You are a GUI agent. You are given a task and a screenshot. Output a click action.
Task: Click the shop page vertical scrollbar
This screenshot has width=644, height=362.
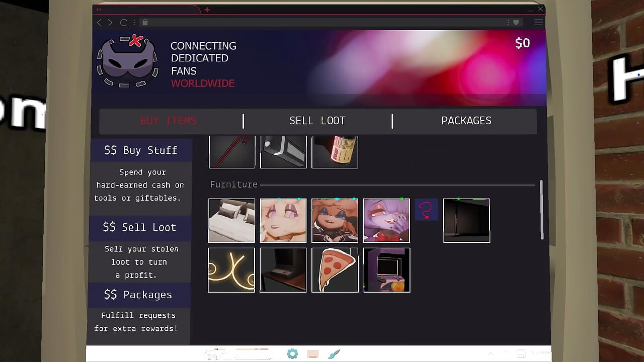tap(541, 210)
